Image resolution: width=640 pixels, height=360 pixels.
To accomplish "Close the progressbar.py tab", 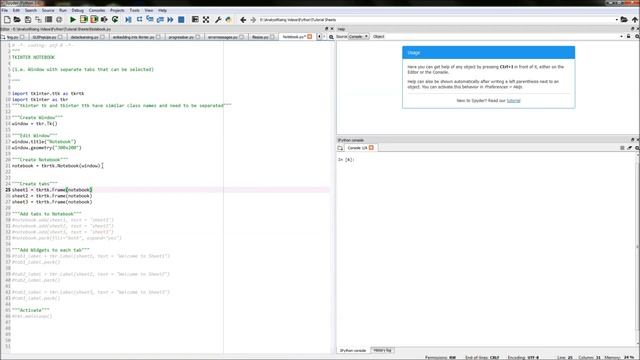I will coord(198,37).
